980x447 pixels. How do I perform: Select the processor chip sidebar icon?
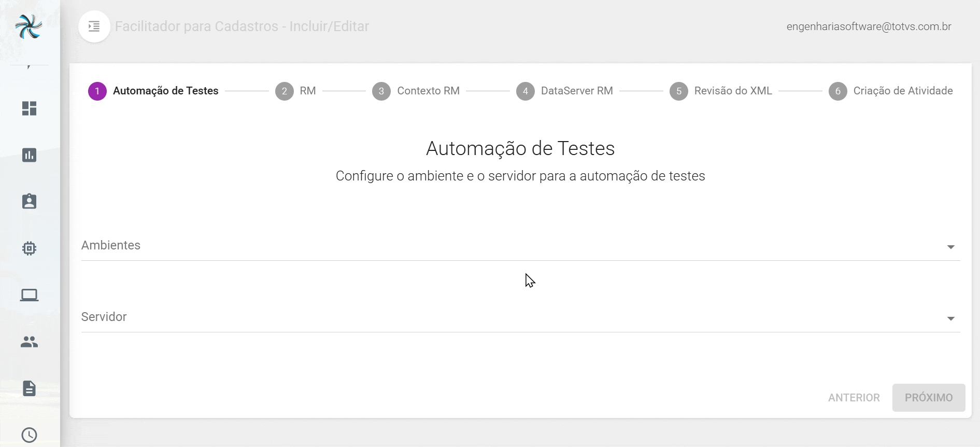pos(29,248)
